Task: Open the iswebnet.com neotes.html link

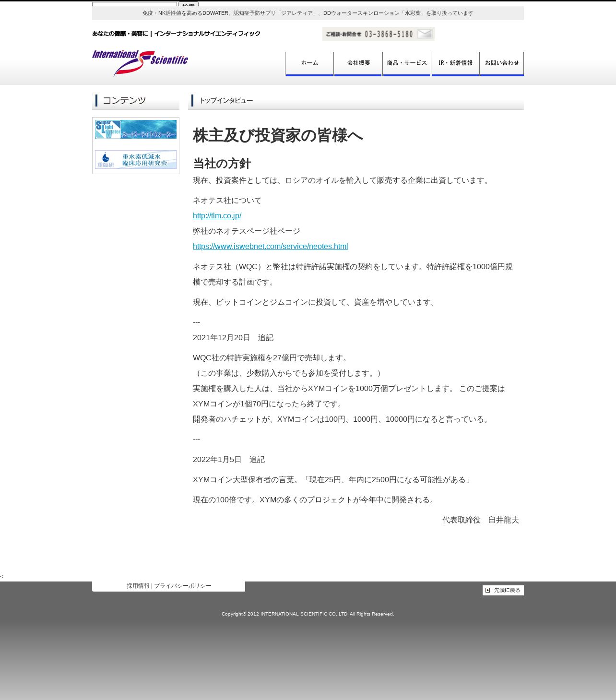Action: pos(271,247)
